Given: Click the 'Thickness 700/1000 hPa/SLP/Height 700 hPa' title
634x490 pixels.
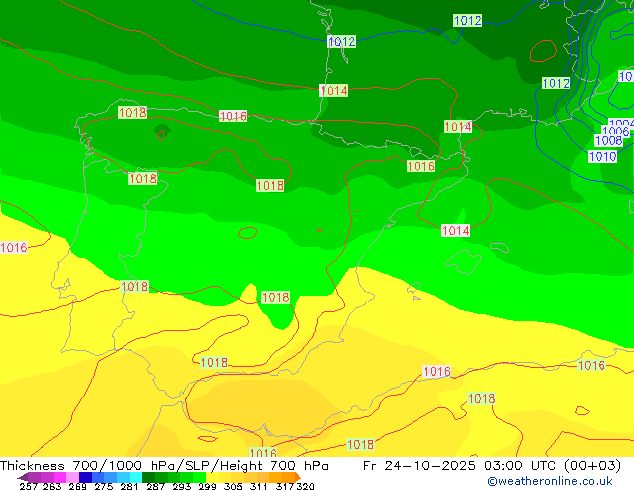Looking at the screenshot, I should tap(164, 465).
